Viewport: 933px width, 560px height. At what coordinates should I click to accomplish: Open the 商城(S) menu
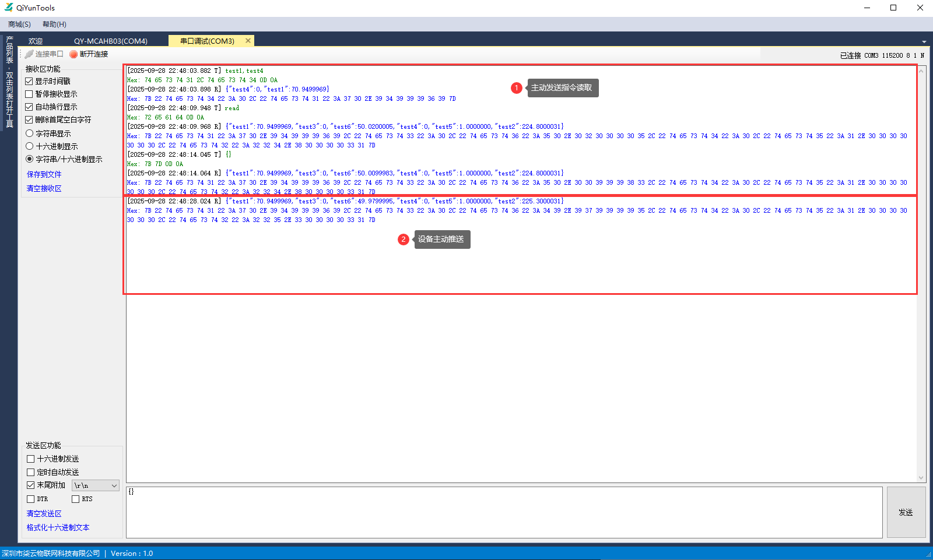tap(19, 24)
